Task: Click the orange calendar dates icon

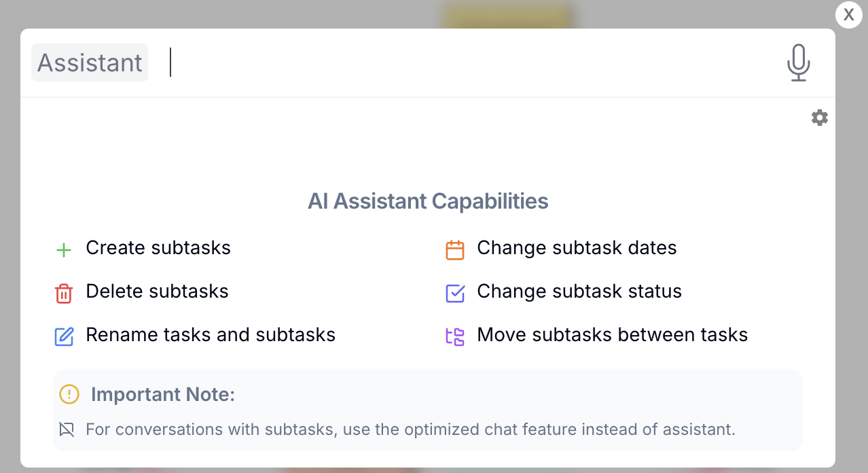Action: pyautogui.click(x=454, y=250)
